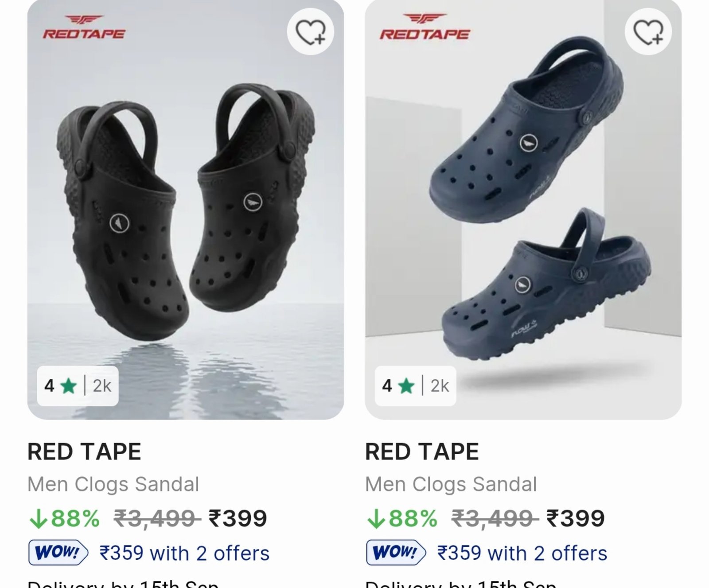Open the black Red Tape clogs product image
This screenshot has width=709, height=588.
coord(185,210)
